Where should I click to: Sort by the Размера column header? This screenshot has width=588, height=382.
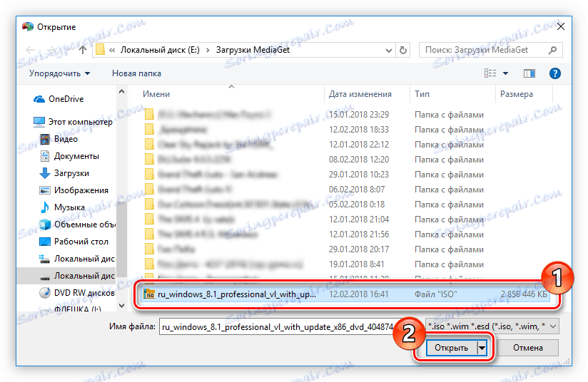click(517, 94)
